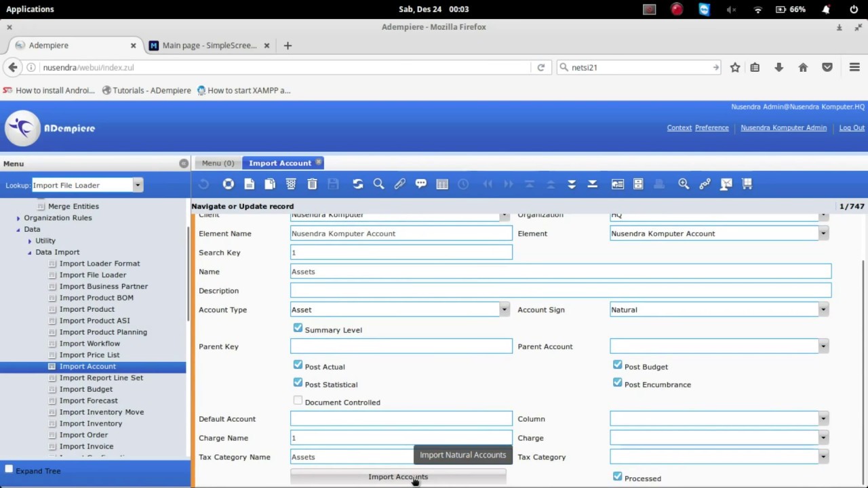Click into the Description input field
868x488 pixels.
[560, 291]
